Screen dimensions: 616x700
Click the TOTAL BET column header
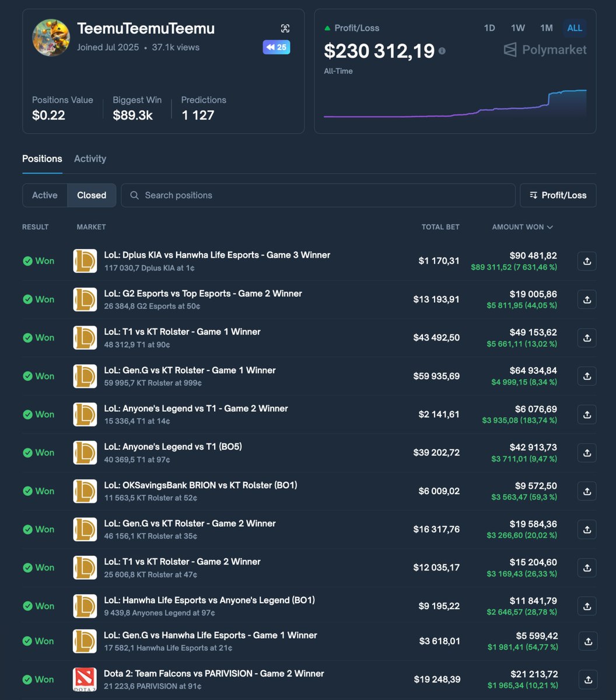pos(440,227)
